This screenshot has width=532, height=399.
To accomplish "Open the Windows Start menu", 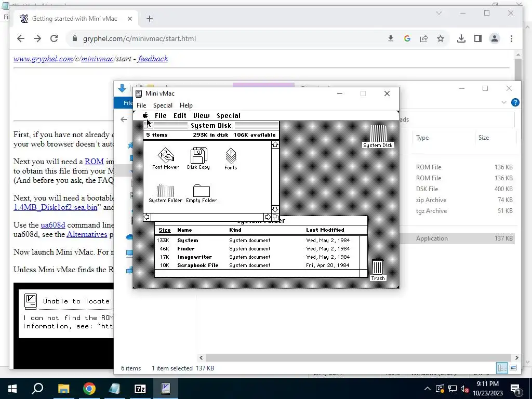I will point(12,389).
